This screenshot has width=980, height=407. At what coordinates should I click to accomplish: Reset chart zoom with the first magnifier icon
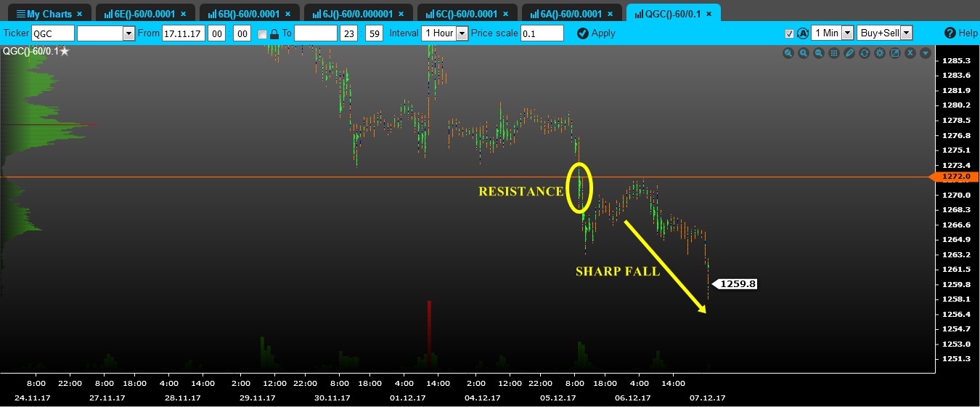click(x=788, y=53)
